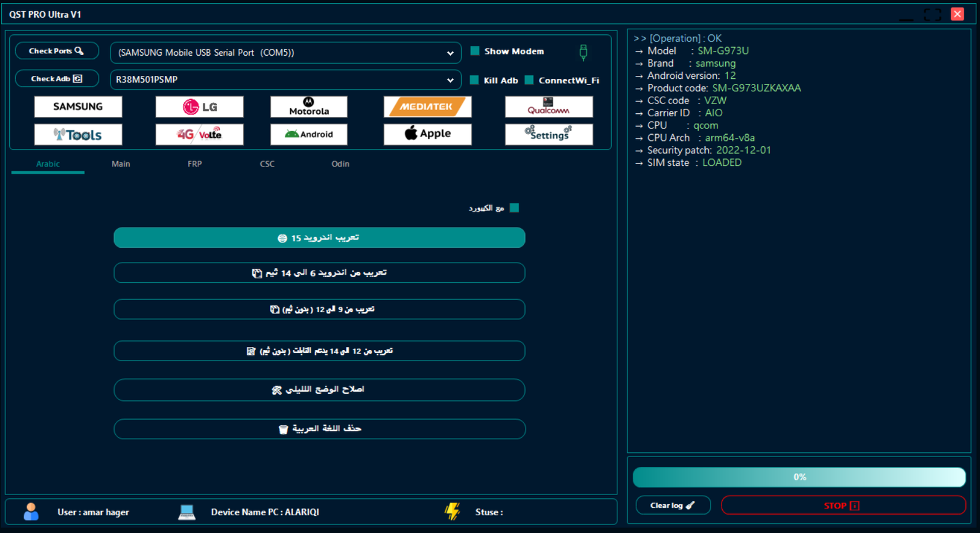Screen dimensions: 980x533
Task: Click the Operation OK log line
Action: [677, 39]
